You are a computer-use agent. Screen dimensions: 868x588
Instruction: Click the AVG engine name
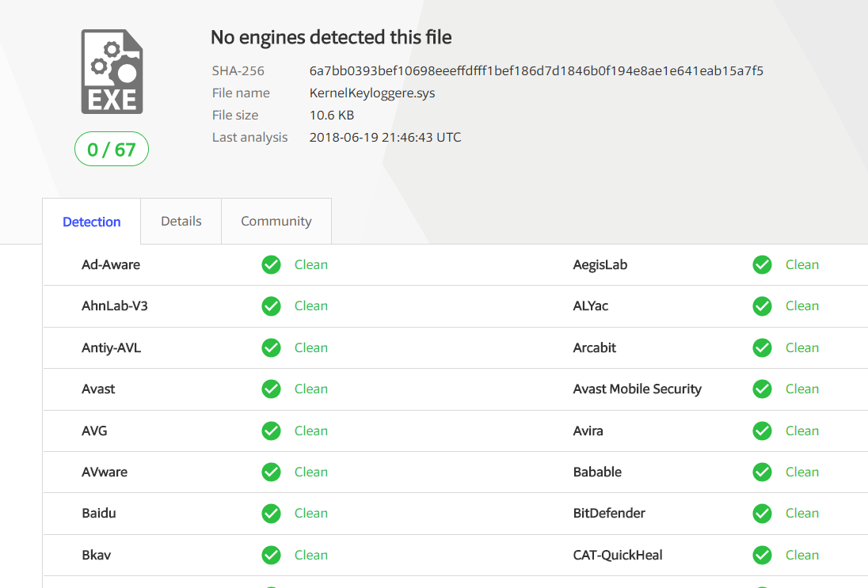click(94, 431)
